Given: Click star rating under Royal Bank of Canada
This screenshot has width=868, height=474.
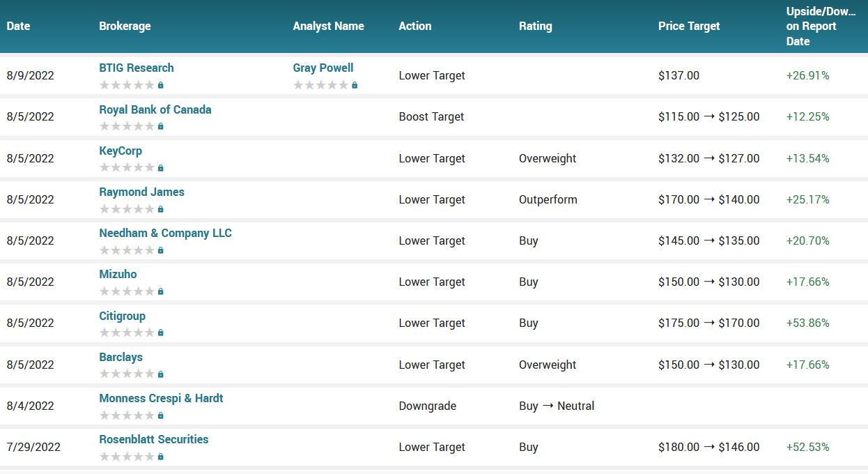Looking at the screenshot, I should click(127, 126).
